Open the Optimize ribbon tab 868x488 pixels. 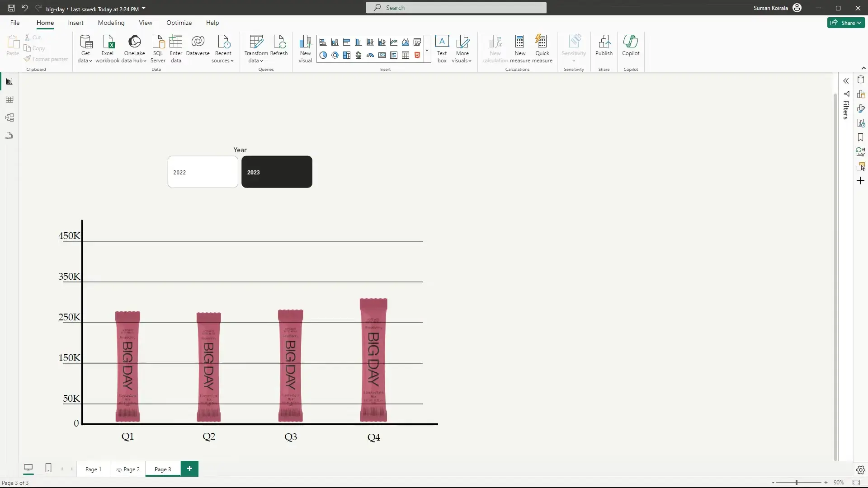coord(179,23)
